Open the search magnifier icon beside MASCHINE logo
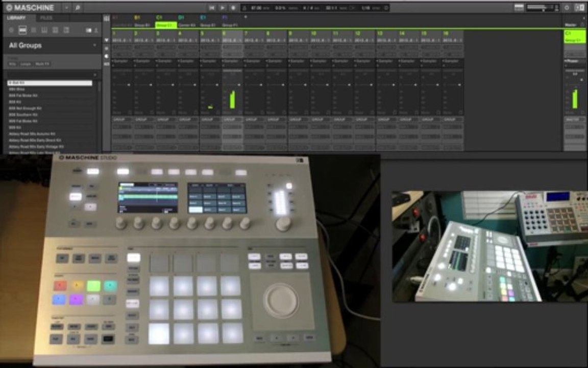588x368 pixels. point(78,8)
